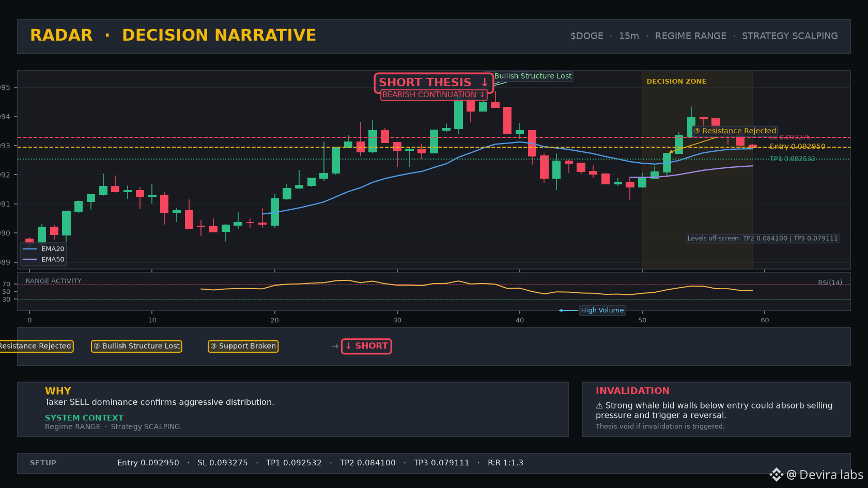Click the SL 0.093275 chart line label
This screenshot has width=868, height=488.
[789, 137]
